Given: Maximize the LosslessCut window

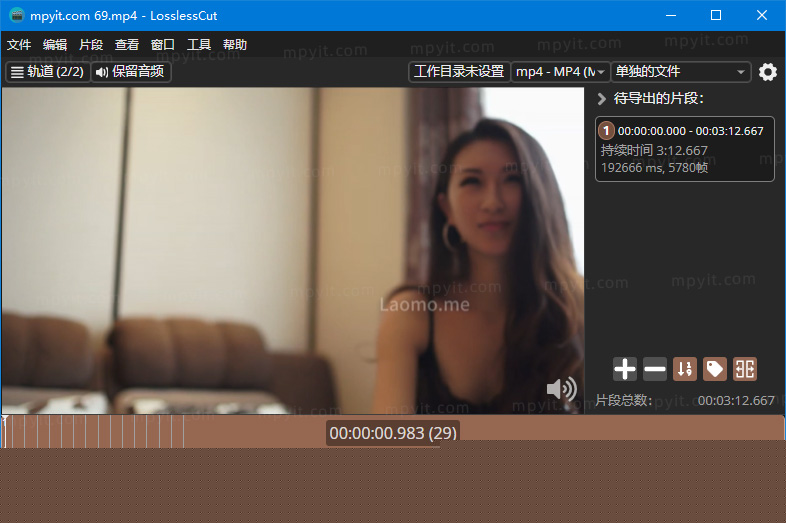Looking at the screenshot, I should 716,15.
